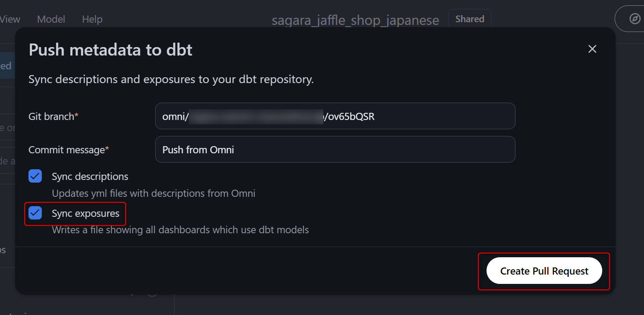Open the Help menu

(x=92, y=19)
